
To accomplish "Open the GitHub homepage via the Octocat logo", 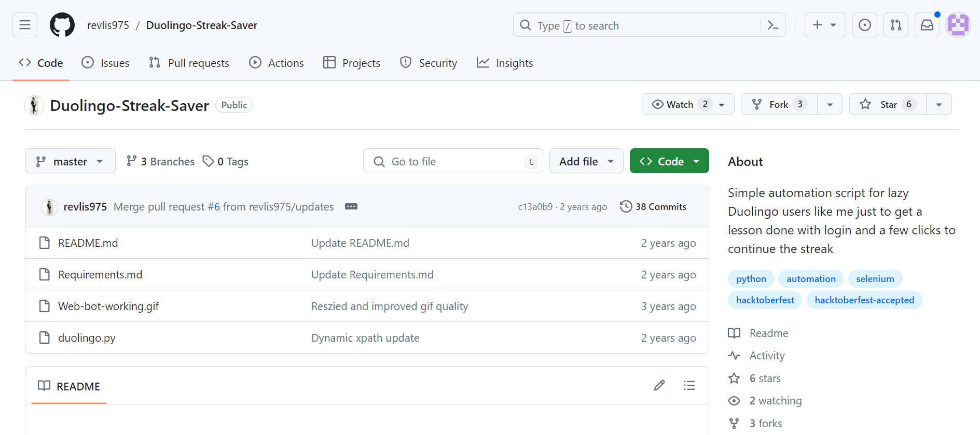I will click(x=62, y=25).
